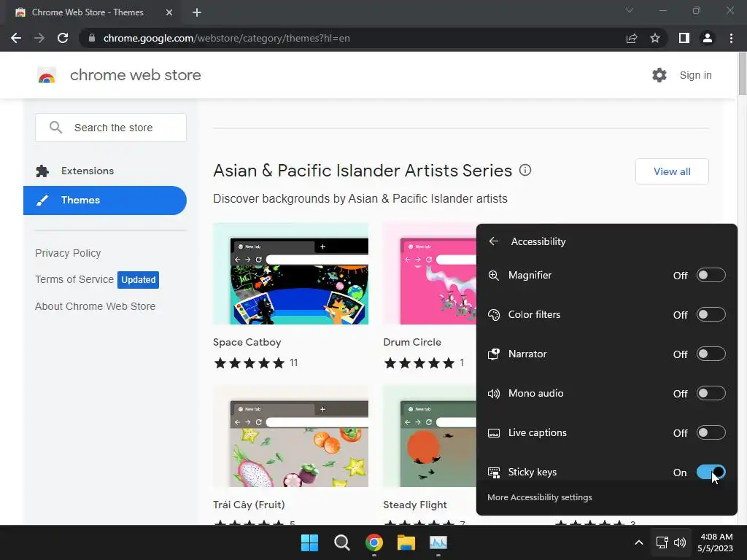Screen dimensions: 747x560
Task: View site info lock icon
Action: (x=92, y=38)
